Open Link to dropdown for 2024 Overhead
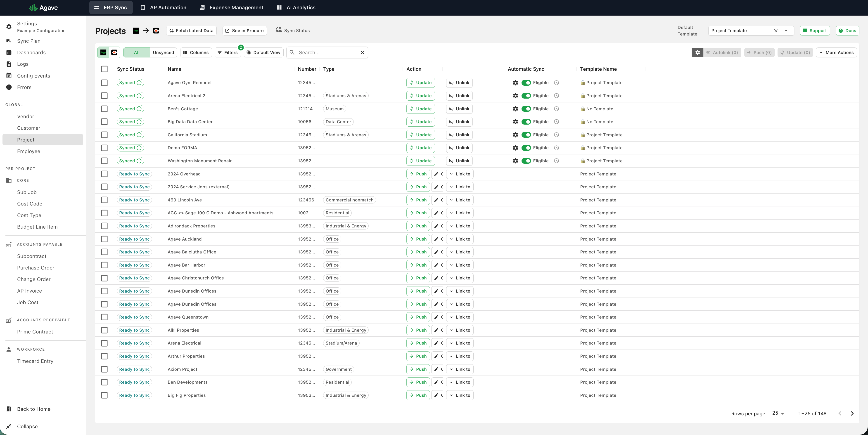The height and width of the screenshot is (435, 868). click(x=460, y=174)
